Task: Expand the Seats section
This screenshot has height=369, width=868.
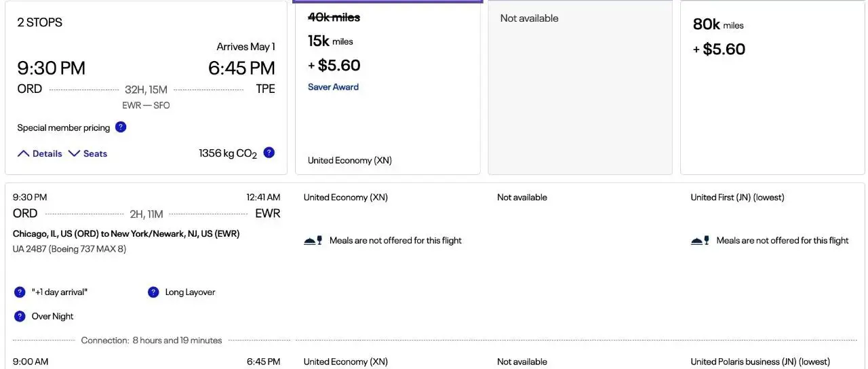Action: tap(88, 154)
